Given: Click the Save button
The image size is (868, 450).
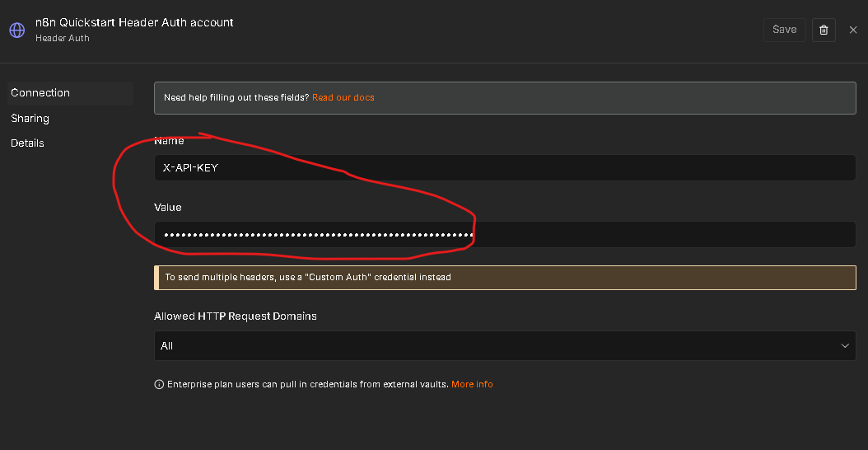Looking at the screenshot, I should (x=784, y=30).
